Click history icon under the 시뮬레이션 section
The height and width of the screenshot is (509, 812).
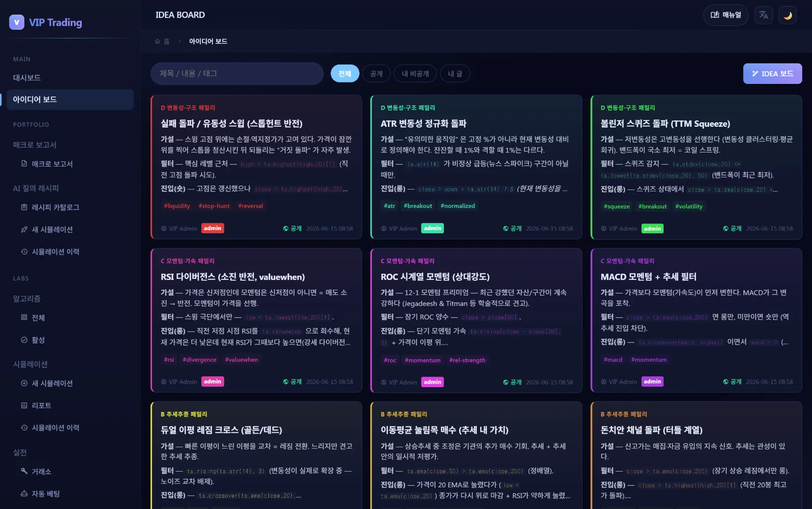pyautogui.click(x=24, y=428)
